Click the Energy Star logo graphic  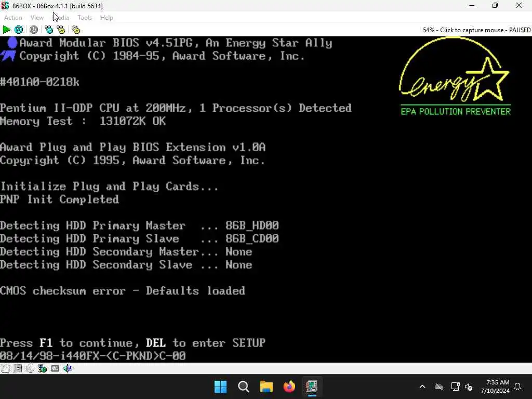tap(455, 70)
